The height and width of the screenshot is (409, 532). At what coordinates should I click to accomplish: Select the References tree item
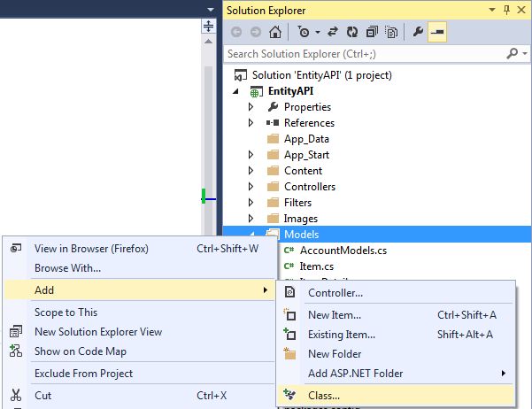click(x=309, y=123)
